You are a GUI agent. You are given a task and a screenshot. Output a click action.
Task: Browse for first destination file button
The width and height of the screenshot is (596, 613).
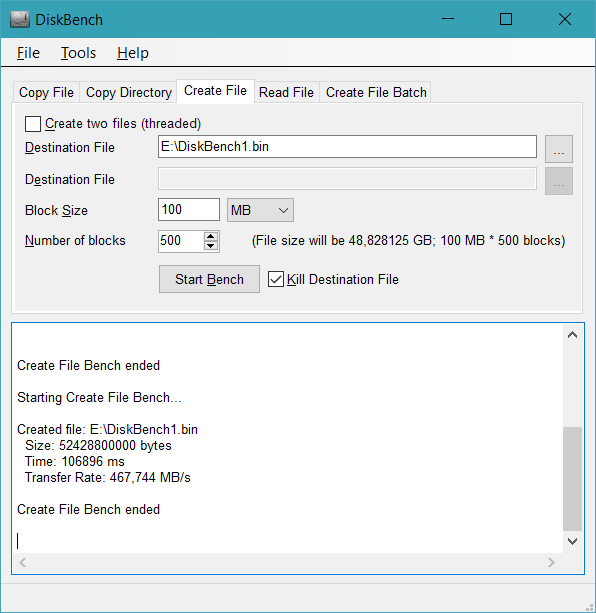pyautogui.click(x=559, y=149)
